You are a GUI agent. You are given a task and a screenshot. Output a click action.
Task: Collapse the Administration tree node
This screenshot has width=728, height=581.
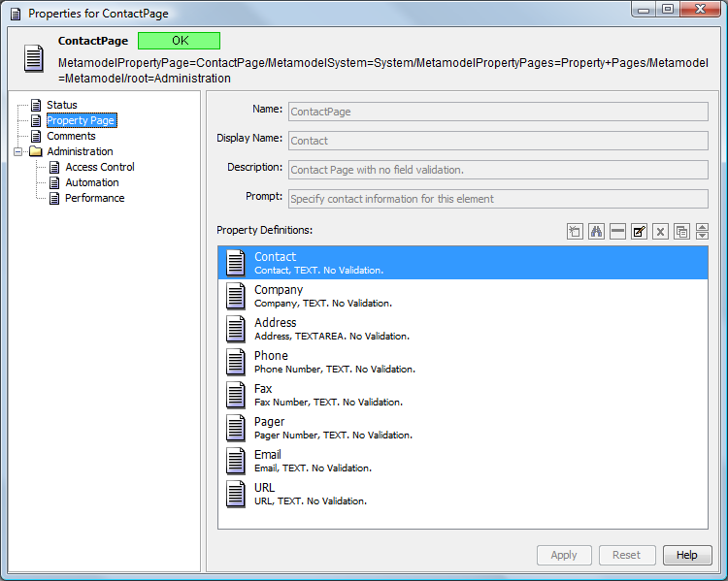point(17,151)
